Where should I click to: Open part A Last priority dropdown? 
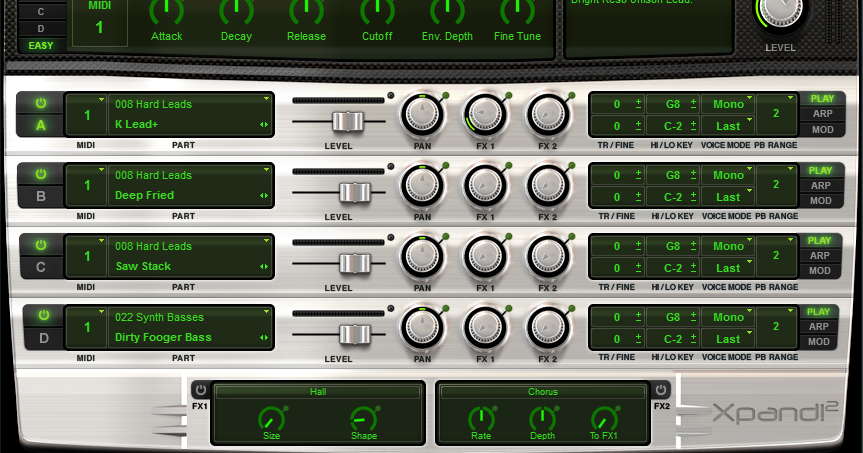tap(728, 126)
